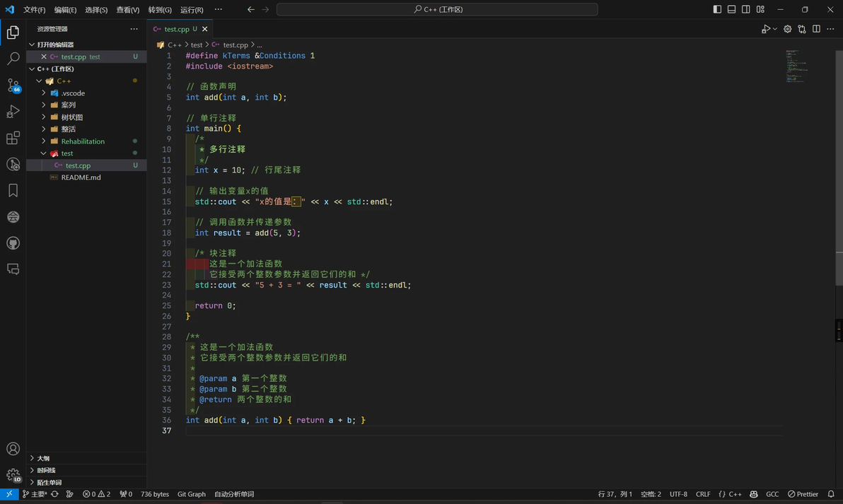Open the GitHub view in activity bar
843x504 pixels.
[x=13, y=243]
